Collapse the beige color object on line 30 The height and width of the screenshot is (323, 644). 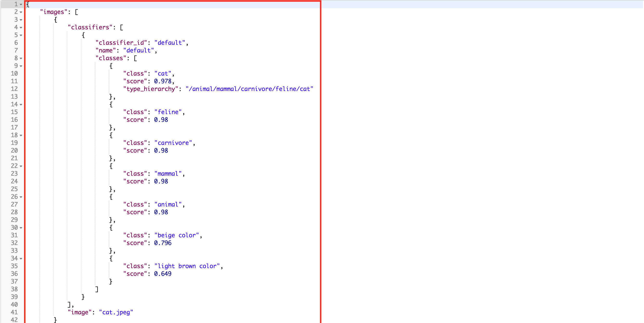click(x=21, y=228)
